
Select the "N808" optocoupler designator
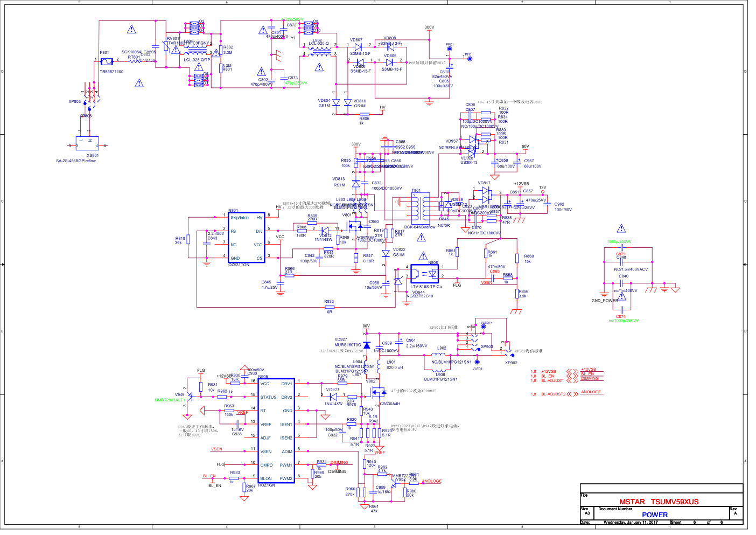click(x=433, y=263)
